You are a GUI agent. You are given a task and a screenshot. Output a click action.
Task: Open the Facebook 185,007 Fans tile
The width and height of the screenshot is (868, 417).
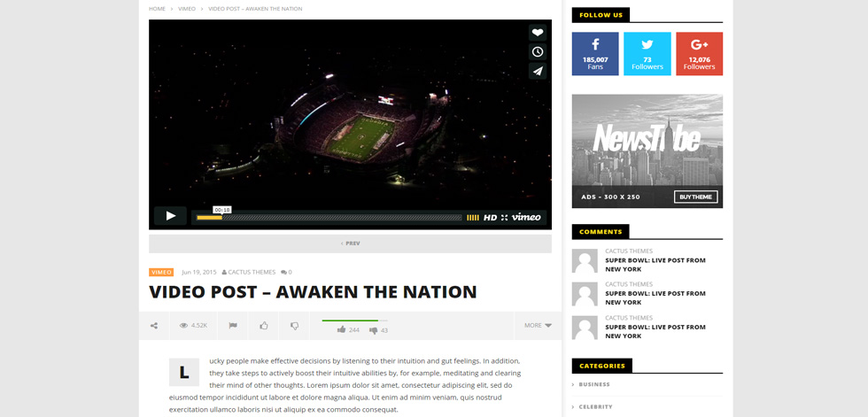point(595,54)
